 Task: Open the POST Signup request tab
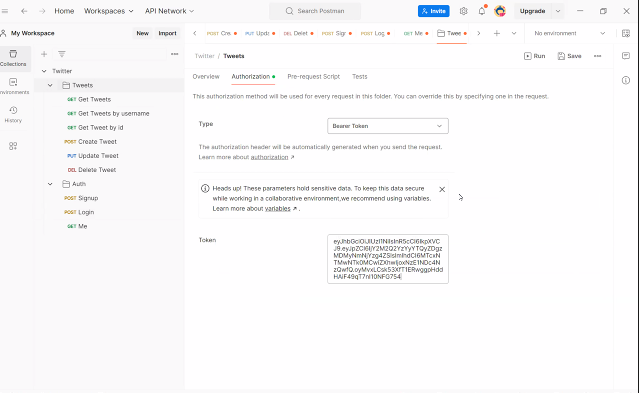[337, 33]
